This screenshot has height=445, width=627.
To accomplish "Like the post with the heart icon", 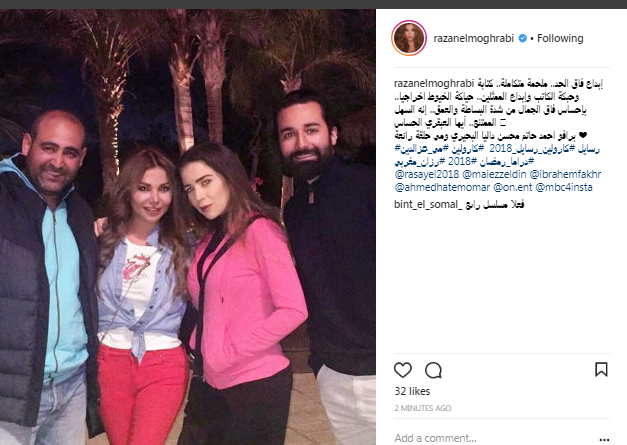I will point(403,370).
